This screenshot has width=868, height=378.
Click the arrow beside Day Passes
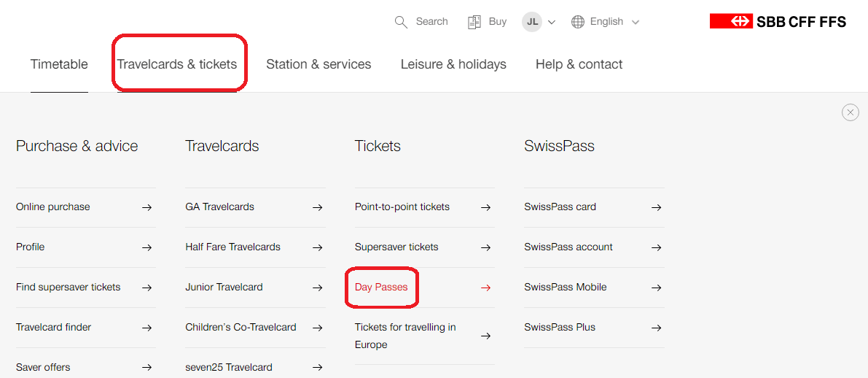[x=485, y=288]
